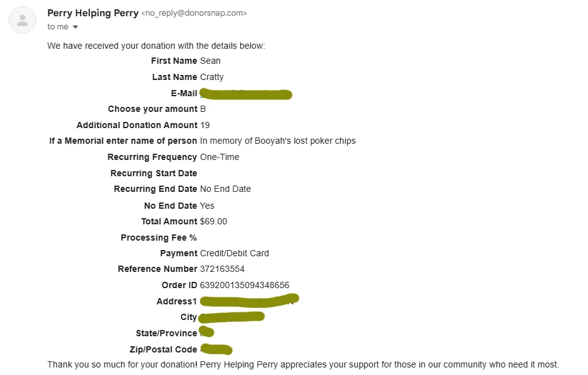
Task: Click the Total Amount $69.00 value
Action: pos(213,221)
